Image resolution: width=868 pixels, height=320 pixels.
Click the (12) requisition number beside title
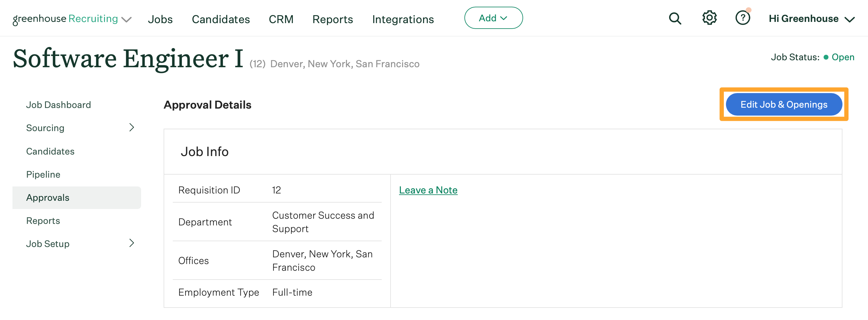257,64
